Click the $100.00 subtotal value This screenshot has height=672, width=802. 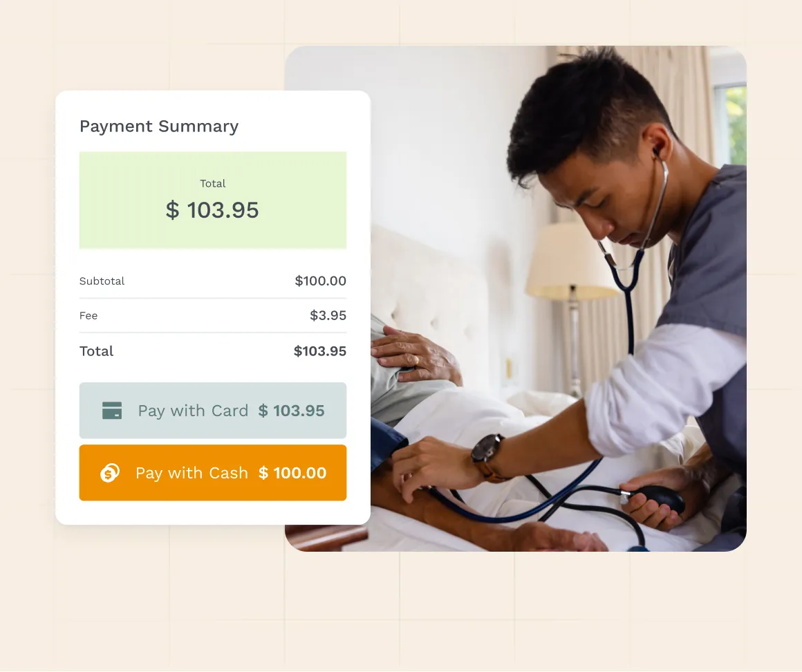(x=321, y=281)
